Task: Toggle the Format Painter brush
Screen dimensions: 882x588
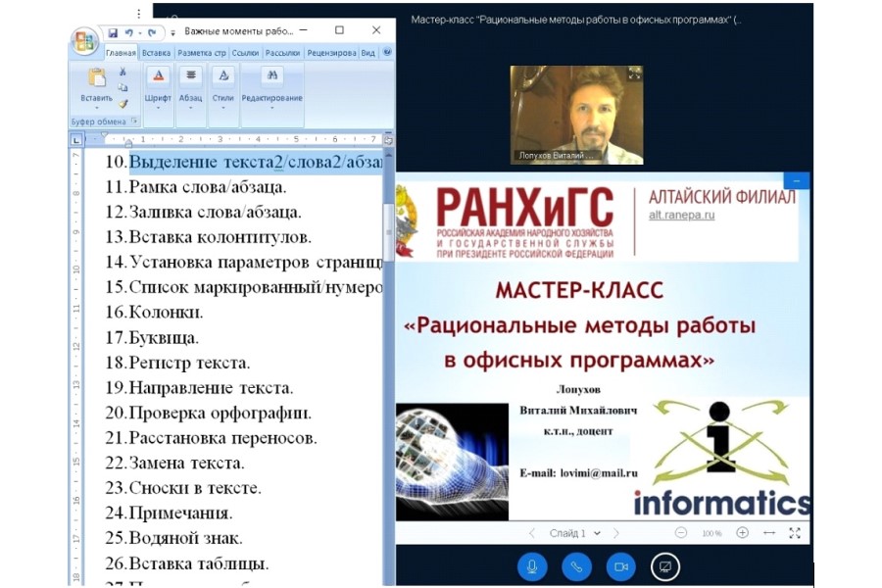Action: [122, 104]
